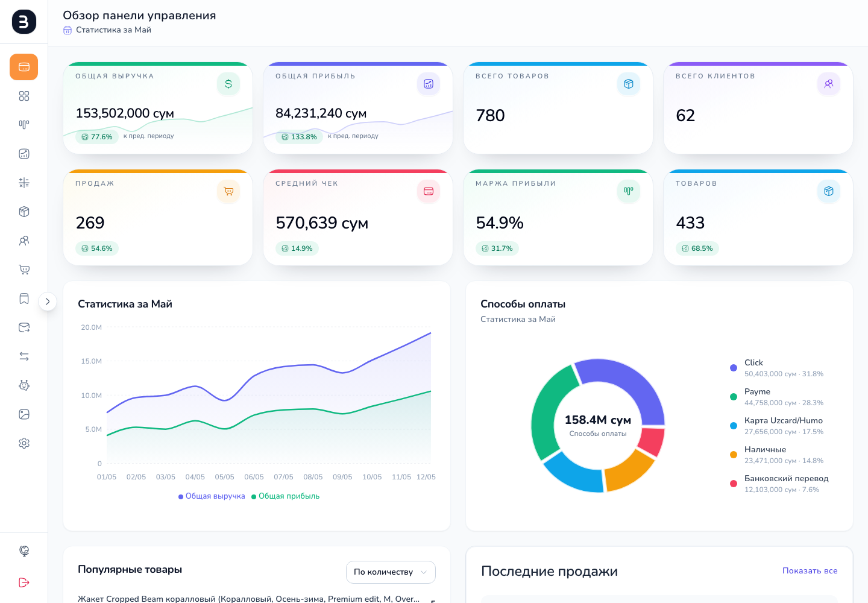Toggle Общая выручка legend in chart
This screenshot has width=868, height=603.
pyautogui.click(x=212, y=496)
